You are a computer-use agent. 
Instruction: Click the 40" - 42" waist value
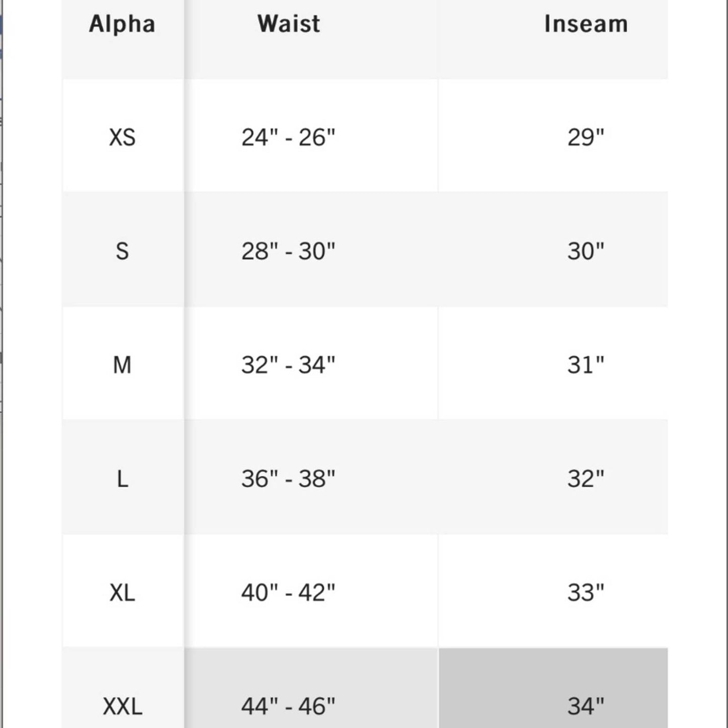click(288, 592)
